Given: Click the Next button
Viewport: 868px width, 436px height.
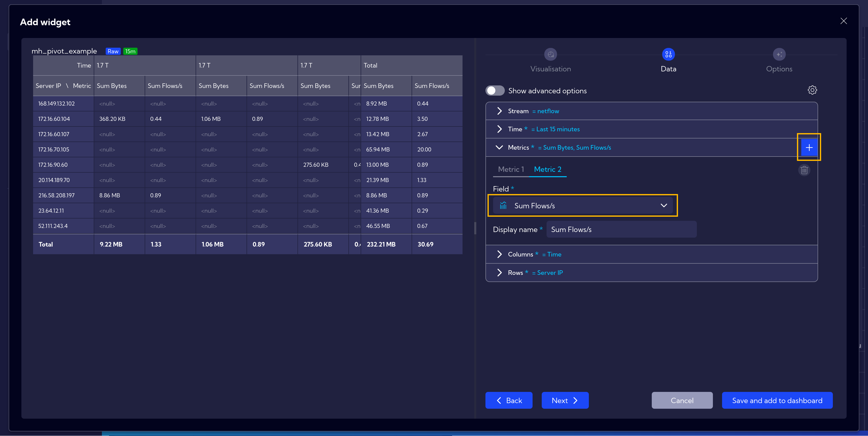Looking at the screenshot, I should pyautogui.click(x=565, y=400).
